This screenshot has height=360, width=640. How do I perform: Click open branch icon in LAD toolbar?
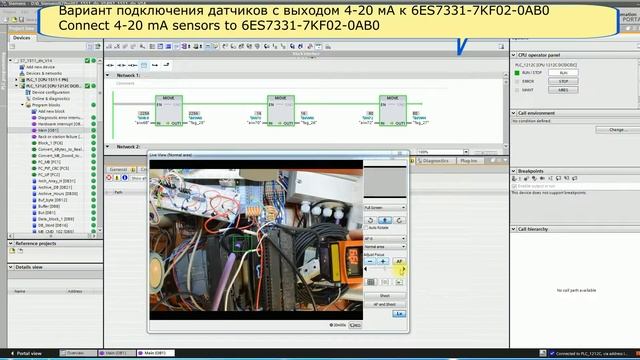[155, 65]
